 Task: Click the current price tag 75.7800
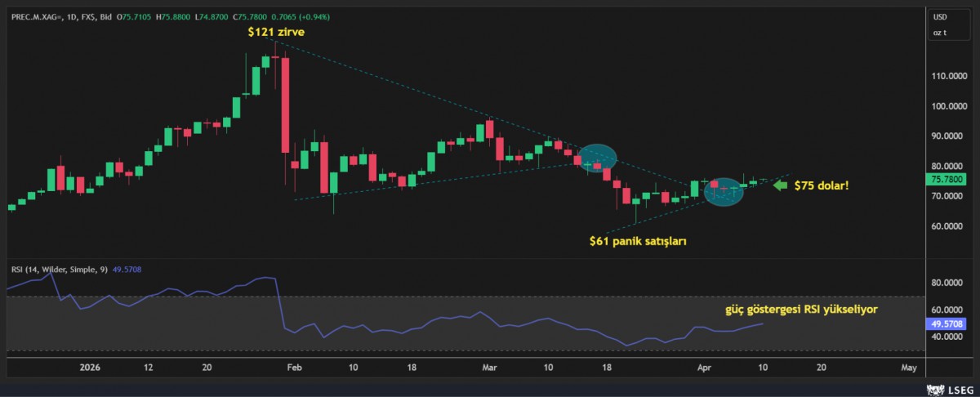pyautogui.click(x=947, y=180)
